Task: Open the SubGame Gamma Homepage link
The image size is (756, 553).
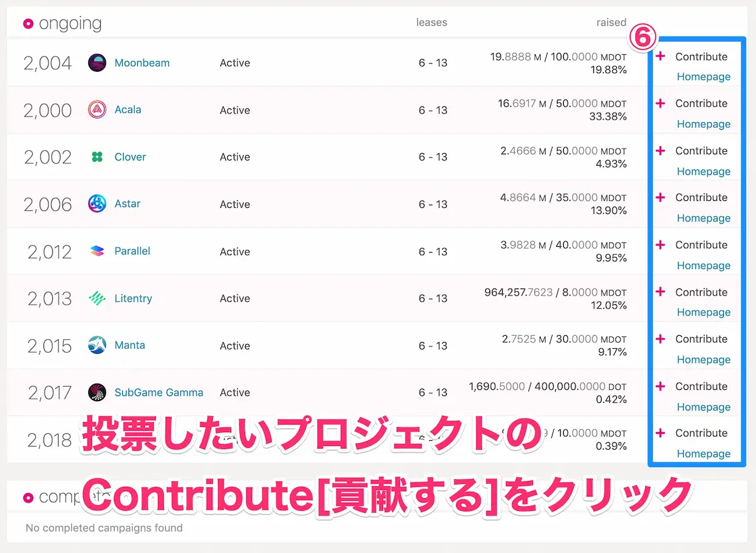Action: coord(703,407)
